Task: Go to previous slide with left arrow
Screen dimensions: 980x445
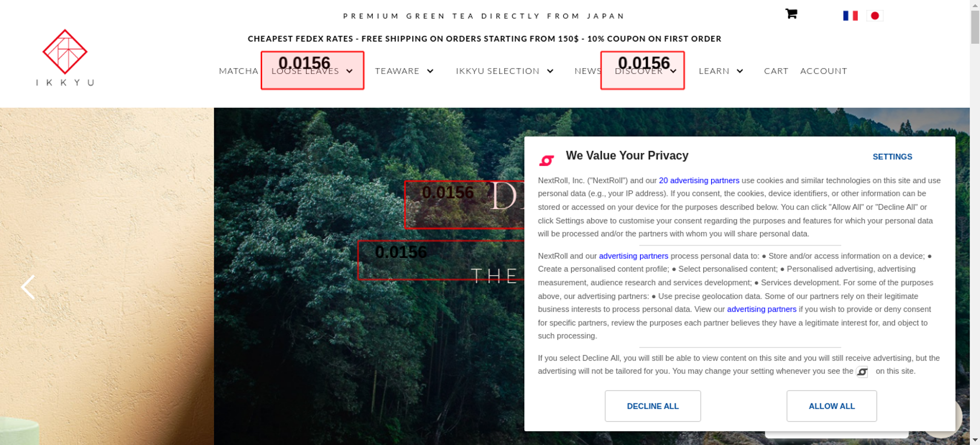Action: click(x=28, y=287)
